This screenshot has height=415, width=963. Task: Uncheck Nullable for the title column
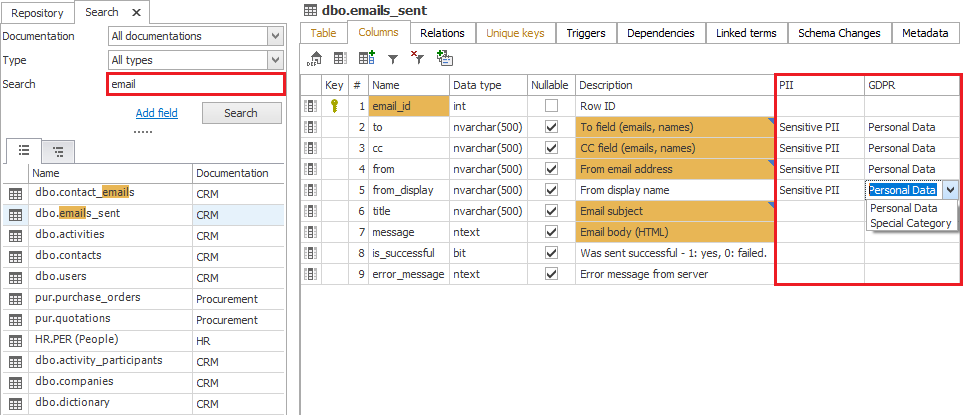[x=551, y=211]
